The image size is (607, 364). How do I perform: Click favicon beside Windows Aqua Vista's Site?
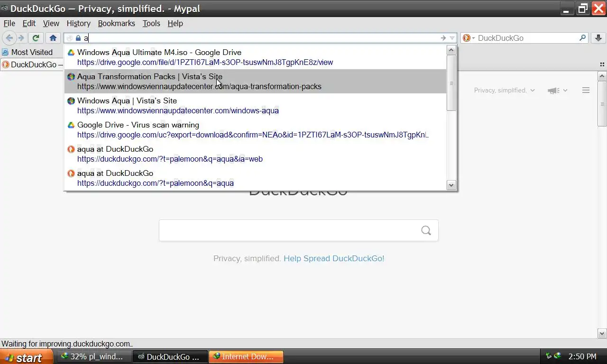coord(71,101)
